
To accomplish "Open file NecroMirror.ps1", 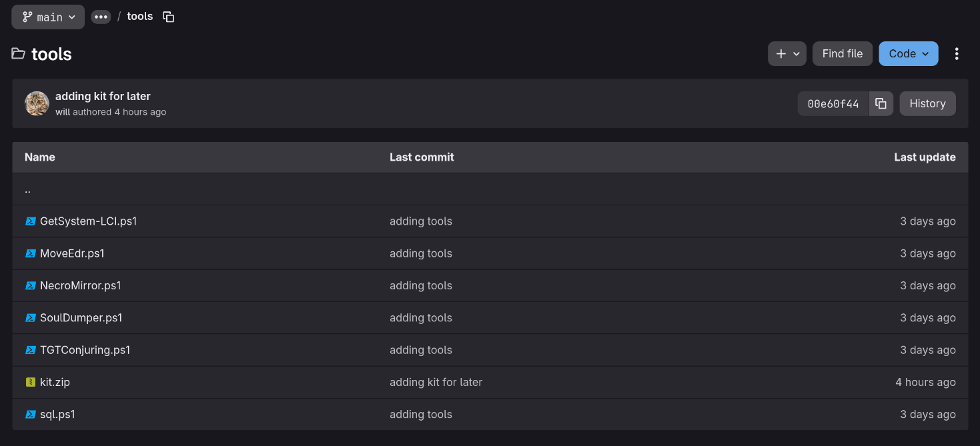I will [x=81, y=285].
